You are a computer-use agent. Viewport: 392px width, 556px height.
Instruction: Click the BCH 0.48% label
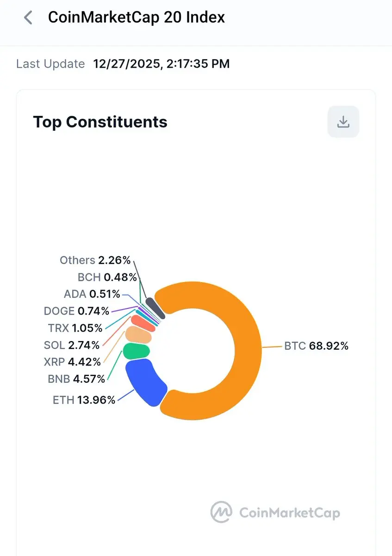(107, 277)
